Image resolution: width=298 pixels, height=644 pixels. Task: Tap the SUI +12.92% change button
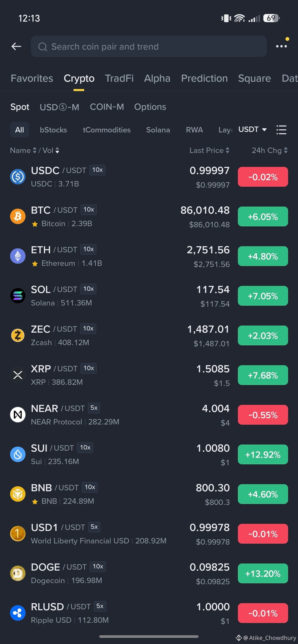[x=263, y=454]
